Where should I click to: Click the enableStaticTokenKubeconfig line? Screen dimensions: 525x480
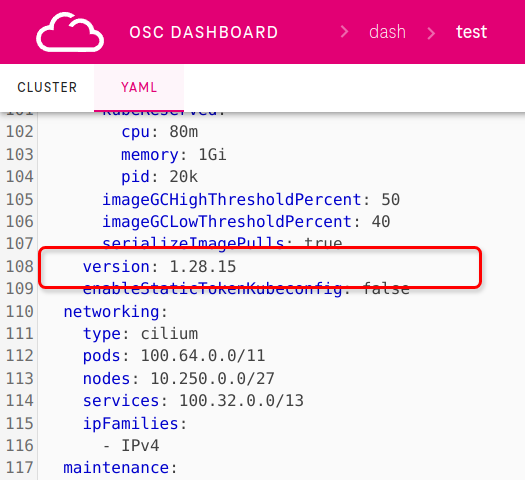coord(246,290)
